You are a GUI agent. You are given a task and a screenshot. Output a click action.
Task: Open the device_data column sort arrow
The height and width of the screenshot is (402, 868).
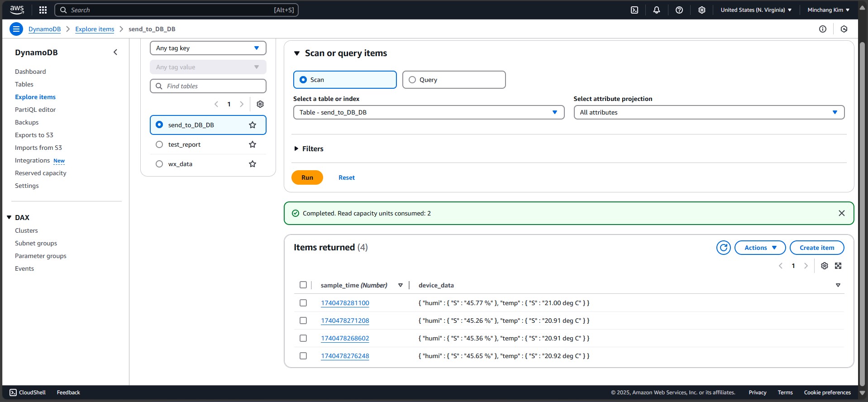click(838, 285)
